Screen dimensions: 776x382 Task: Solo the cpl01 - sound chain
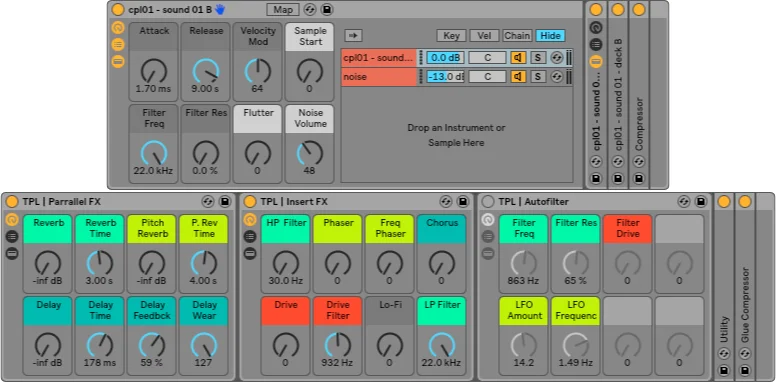click(538, 58)
